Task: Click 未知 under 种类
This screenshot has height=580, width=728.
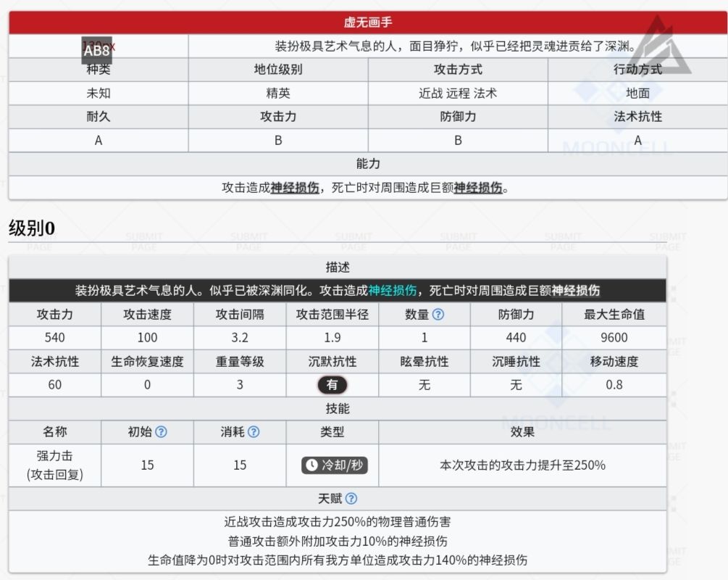Action: pyautogui.click(x=99, y=94)
